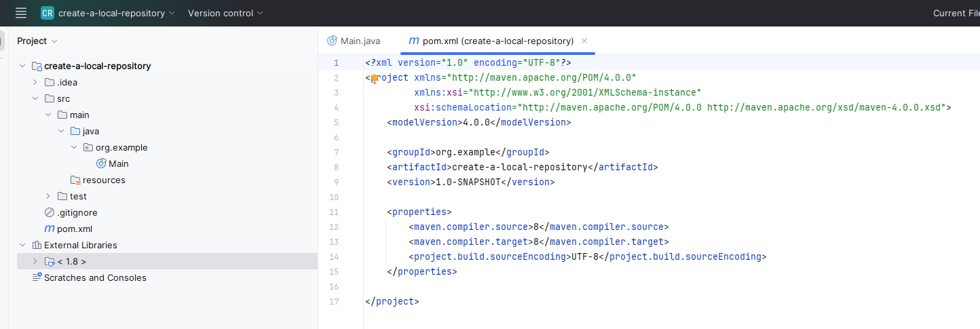Click the Main.java tab class icon

coord(332,41)
